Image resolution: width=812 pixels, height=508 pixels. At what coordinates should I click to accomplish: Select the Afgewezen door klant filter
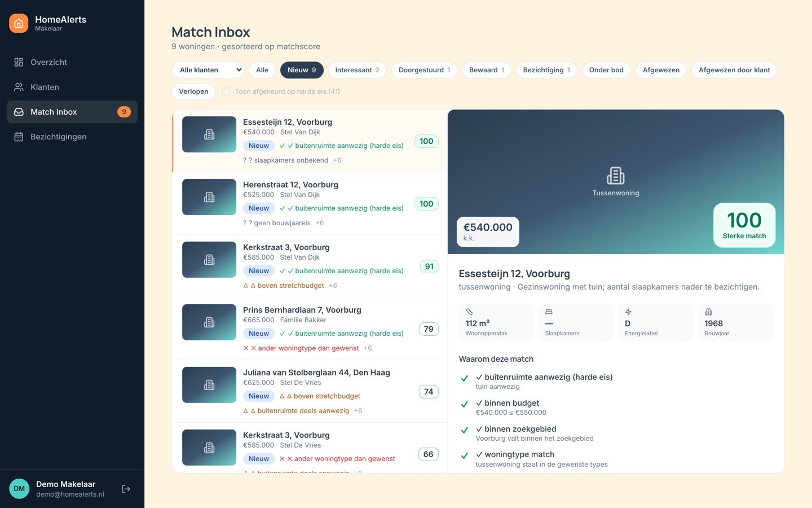[734, 70]
